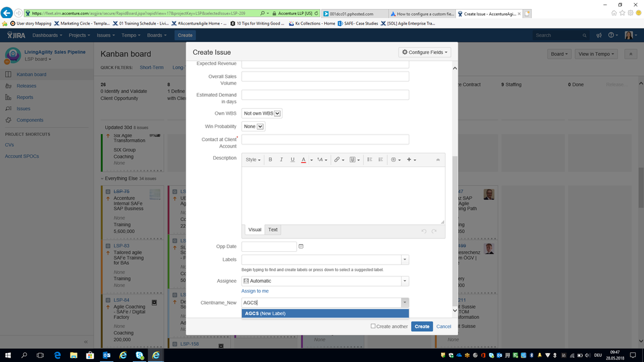Open Releases in sidebar

tap(26, 86)
